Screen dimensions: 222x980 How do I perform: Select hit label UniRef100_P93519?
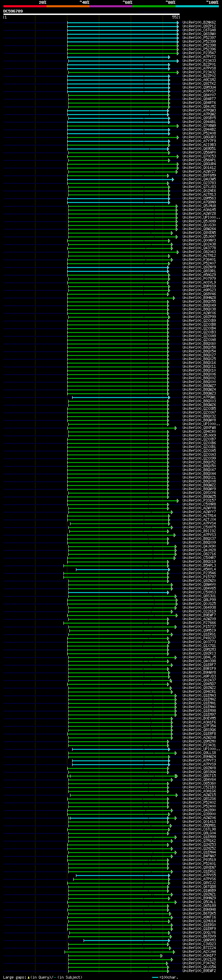[x=199, y=860]
